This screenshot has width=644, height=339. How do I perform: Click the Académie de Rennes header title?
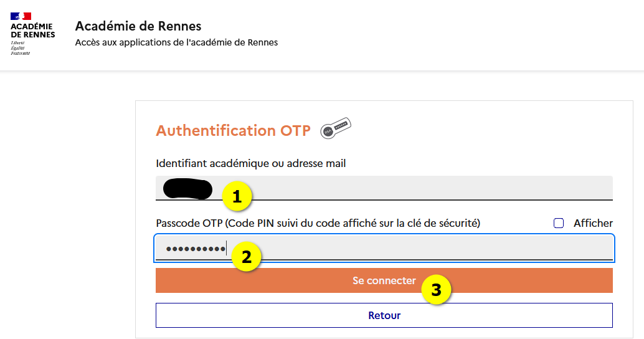[138, 26]
